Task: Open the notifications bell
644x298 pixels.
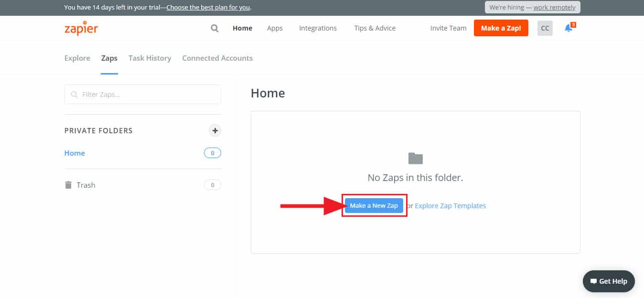Action: [x=569, y=28]
